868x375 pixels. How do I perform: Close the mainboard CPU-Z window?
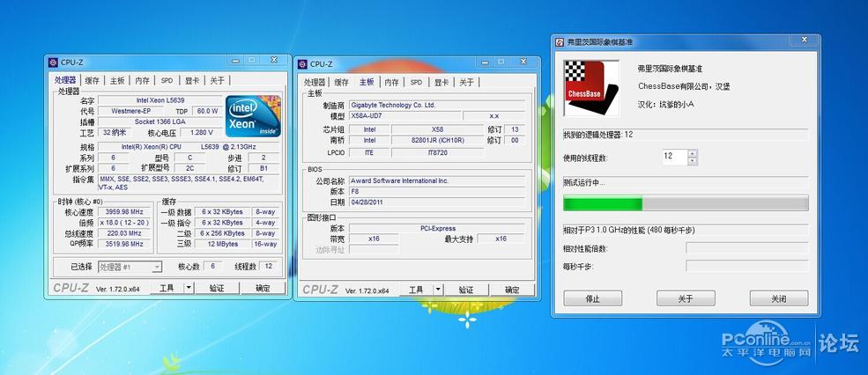(x=523, y=62)
